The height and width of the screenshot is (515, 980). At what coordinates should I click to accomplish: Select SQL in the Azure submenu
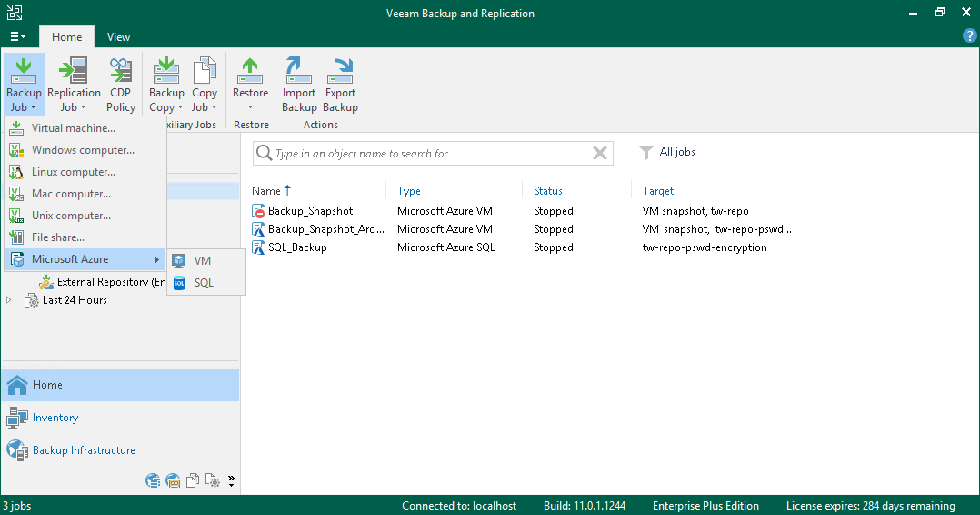point(206,283)
